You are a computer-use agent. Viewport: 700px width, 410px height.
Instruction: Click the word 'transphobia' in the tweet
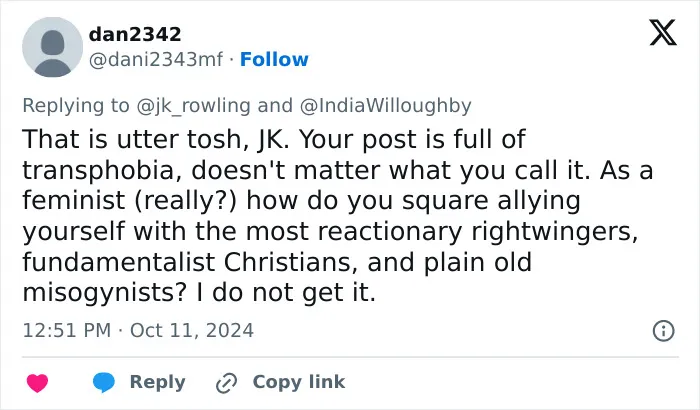tap(102, 171)
